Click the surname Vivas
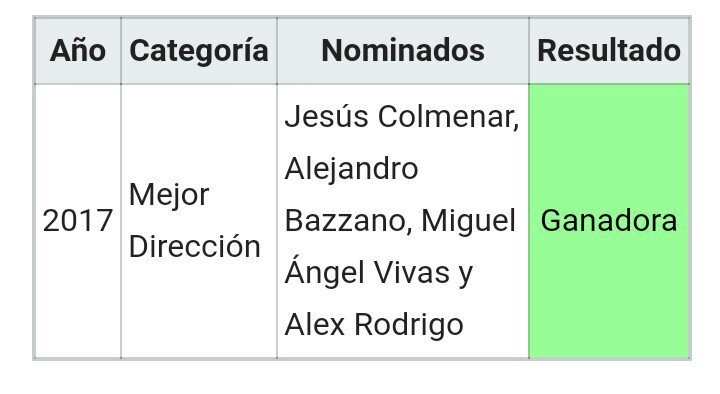The width and height of the screenshot is (720, 394). click(409, 273)
